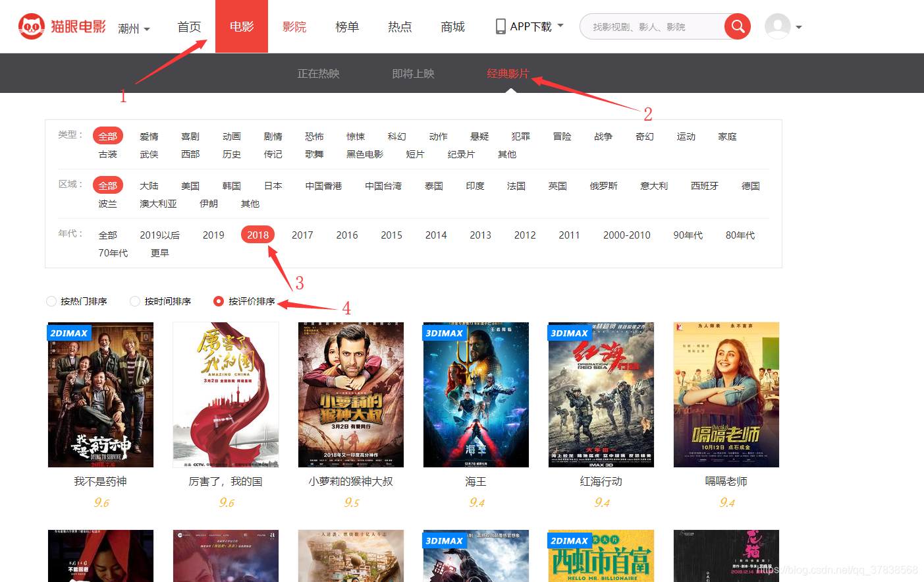Select 全部 in the 区域 filter row

pyautogui.click(x=108, y=185)
